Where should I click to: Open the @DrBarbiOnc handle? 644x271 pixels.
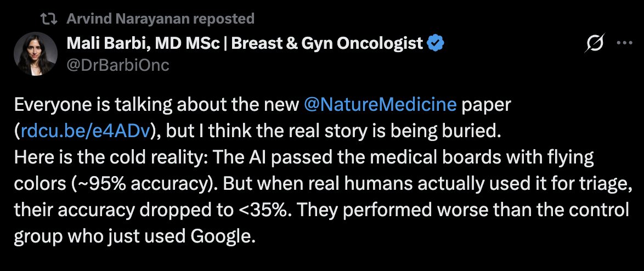(118, 65)
